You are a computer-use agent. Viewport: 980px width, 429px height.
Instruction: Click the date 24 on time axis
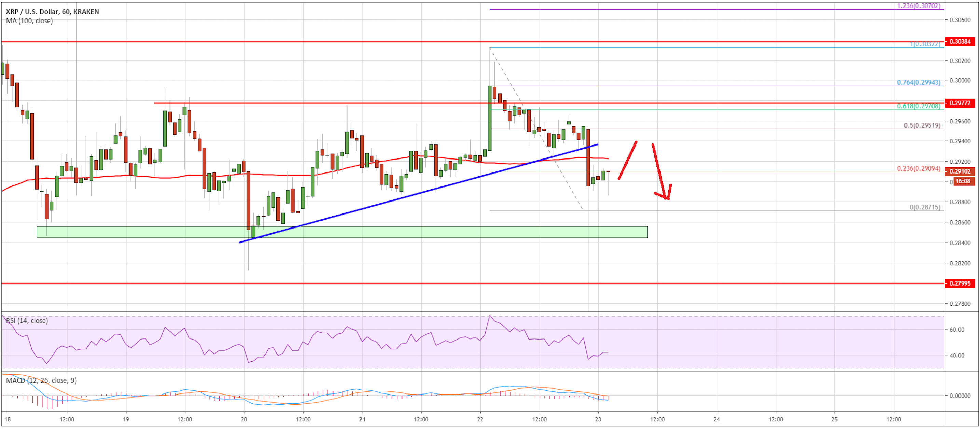(716, 419)
